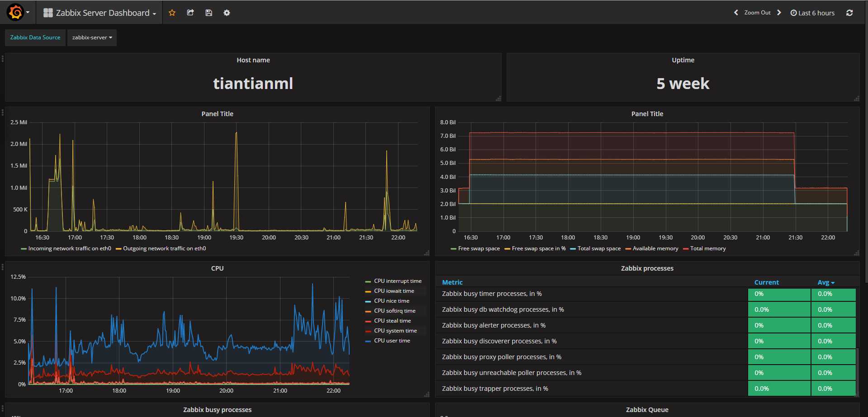Click the Zabbix processes table scrollbar
The height and width of the screenshot is (417, 868).
tap(858, 372)
